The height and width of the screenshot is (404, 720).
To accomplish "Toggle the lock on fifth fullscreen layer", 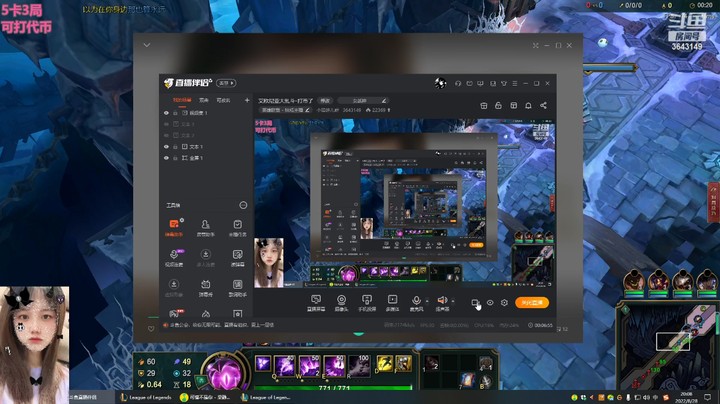I will tap(175, 158).
